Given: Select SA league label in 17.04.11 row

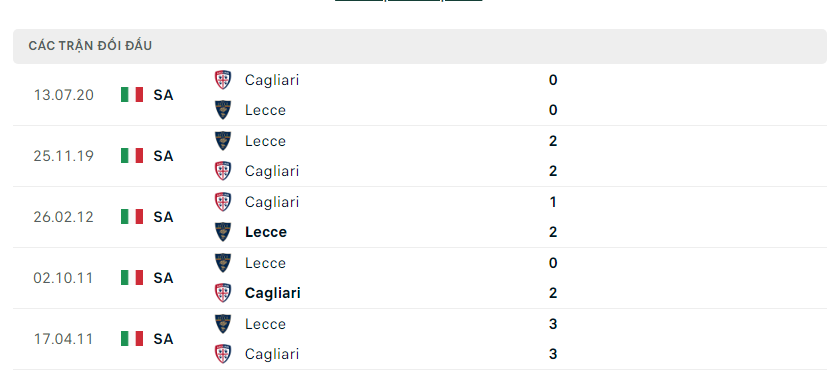Looking at the screenshot, I should [x=163, y=339].
